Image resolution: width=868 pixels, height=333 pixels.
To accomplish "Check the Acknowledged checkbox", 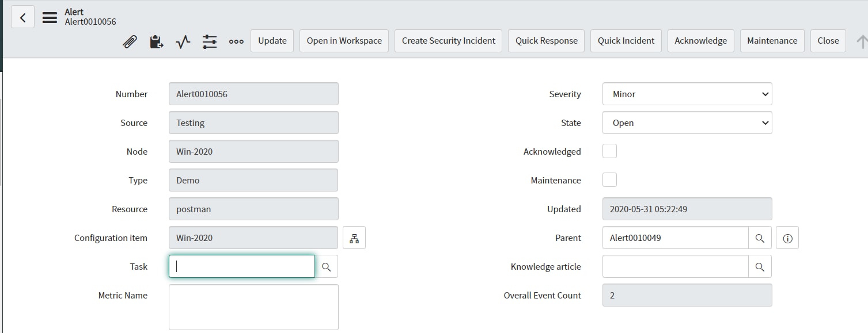I will click(609, 151).
